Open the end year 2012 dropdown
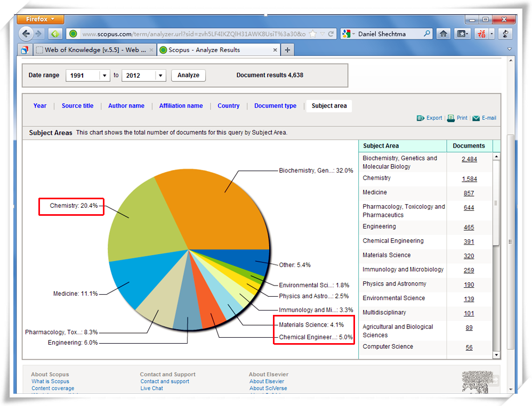The image size is (532, 406). tap(160, 76)
